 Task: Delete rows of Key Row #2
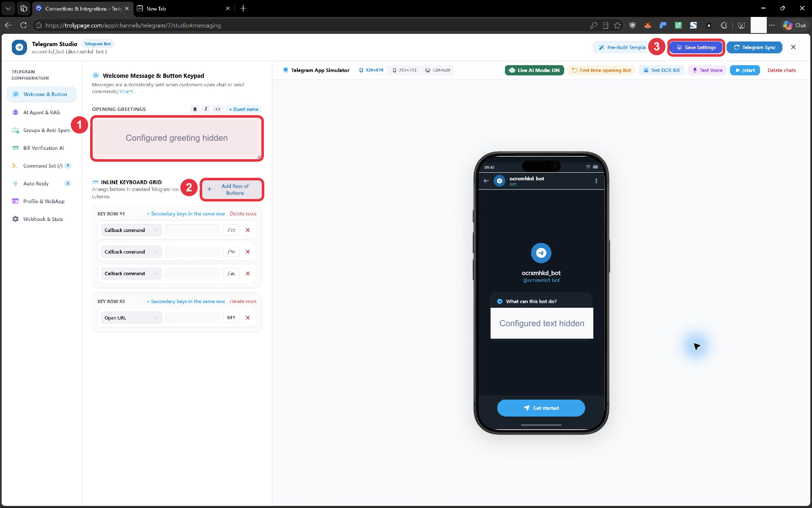click(x=243, y=301)
